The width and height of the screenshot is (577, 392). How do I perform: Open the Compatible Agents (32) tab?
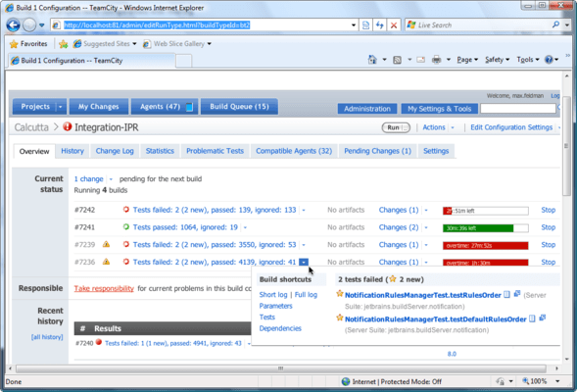294,151
